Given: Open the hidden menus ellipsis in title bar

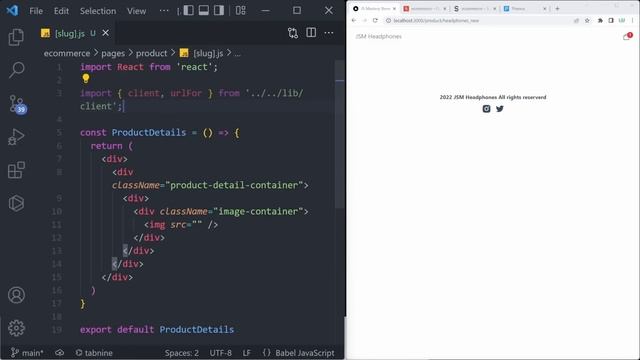Looking at the screenshot, I should (x=164, y=10).
